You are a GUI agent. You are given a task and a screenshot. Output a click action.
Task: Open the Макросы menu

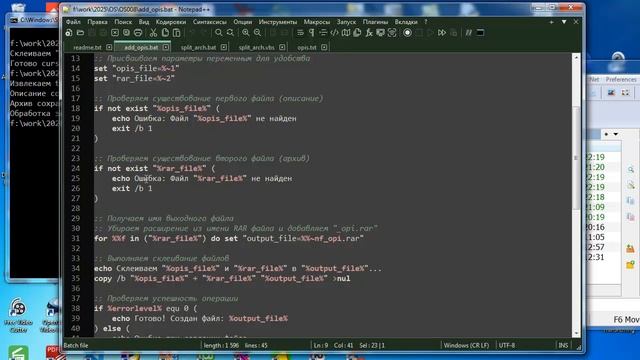click(x=317, y=22)
